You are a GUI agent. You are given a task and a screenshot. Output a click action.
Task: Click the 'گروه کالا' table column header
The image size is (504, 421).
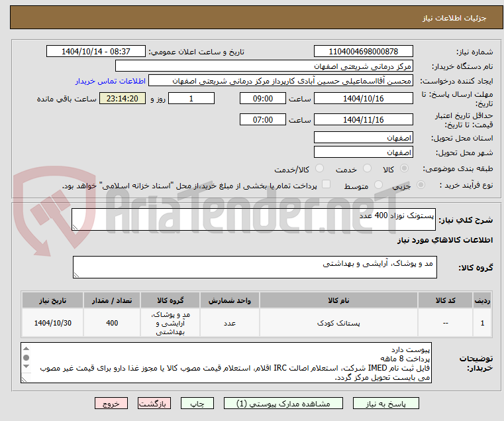170,300
